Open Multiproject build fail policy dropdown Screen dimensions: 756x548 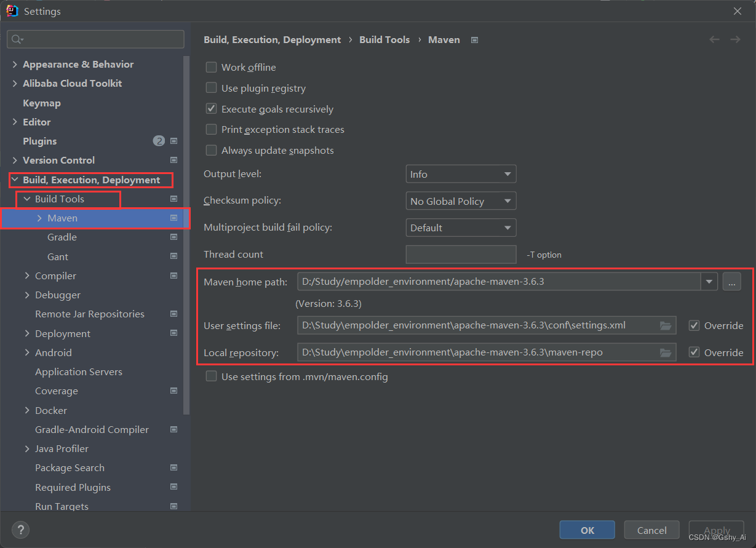click(461, 228)
